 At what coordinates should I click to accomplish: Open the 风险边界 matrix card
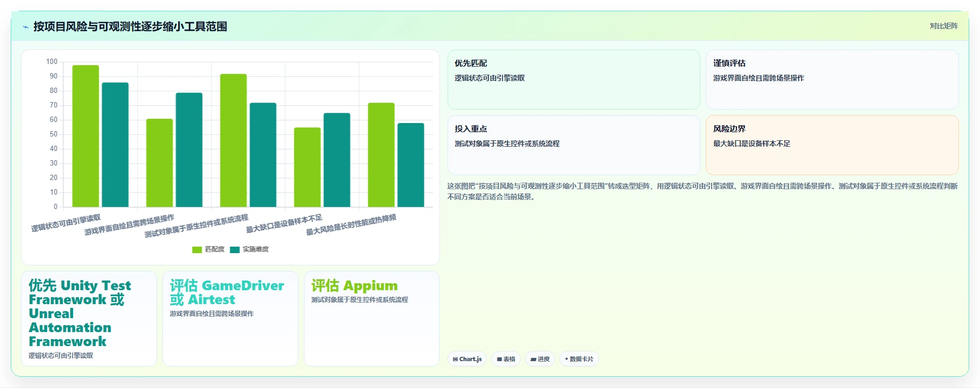(832, 145)
